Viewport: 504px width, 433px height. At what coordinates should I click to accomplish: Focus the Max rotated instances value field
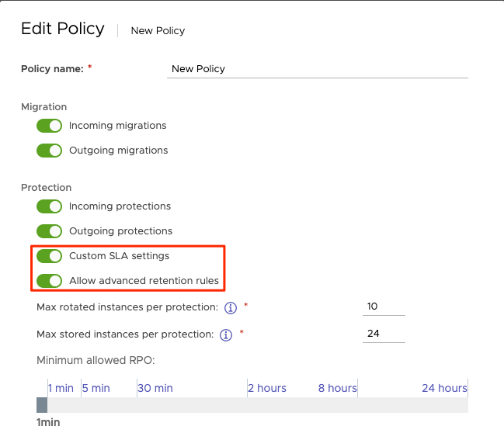point(384,307)
